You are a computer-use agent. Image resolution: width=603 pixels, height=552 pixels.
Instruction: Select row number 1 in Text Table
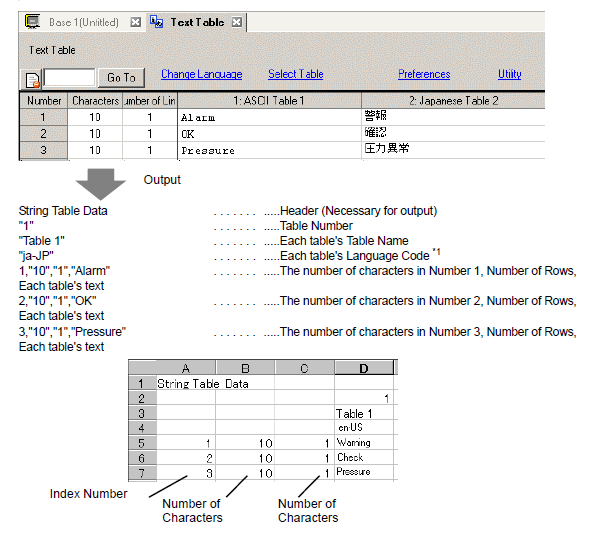tap(43, 117)
